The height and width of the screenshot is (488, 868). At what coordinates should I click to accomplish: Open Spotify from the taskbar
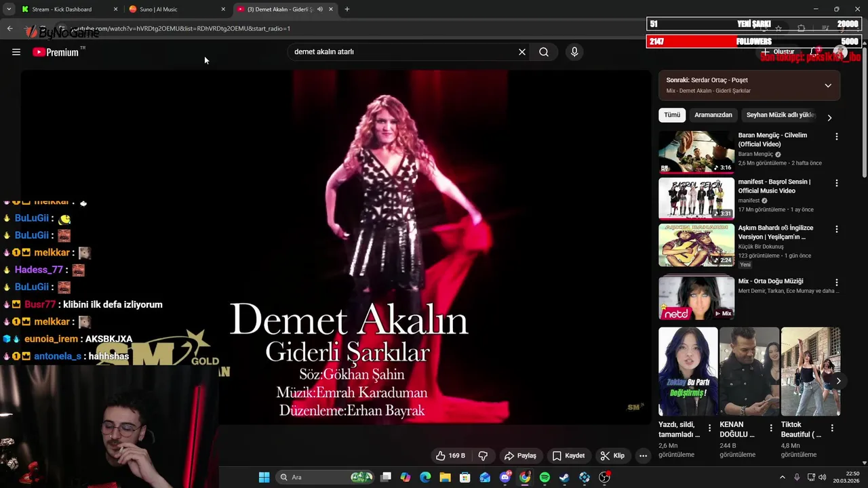pyautogui.click(x=545, y=477)
